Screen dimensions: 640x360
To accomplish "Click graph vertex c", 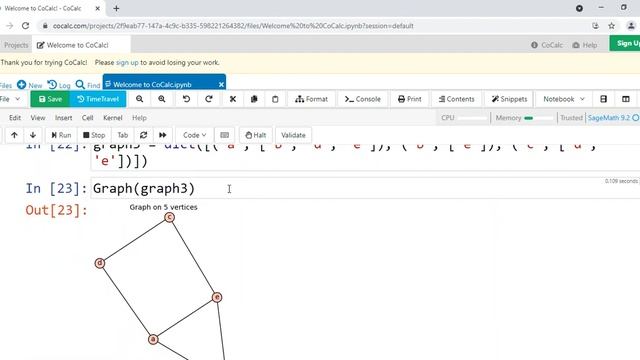I will [169, 218].
